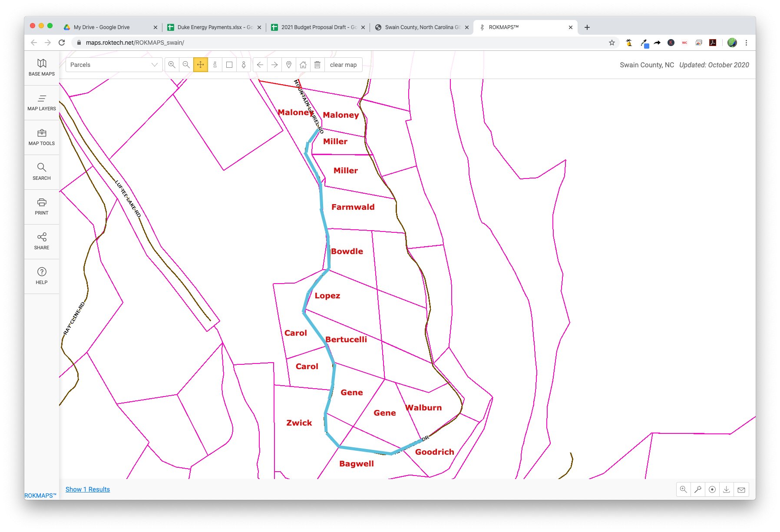This screenshot has height=532, width=780.
Task: Click the clear map button
Action: click(x=343, y=65)
